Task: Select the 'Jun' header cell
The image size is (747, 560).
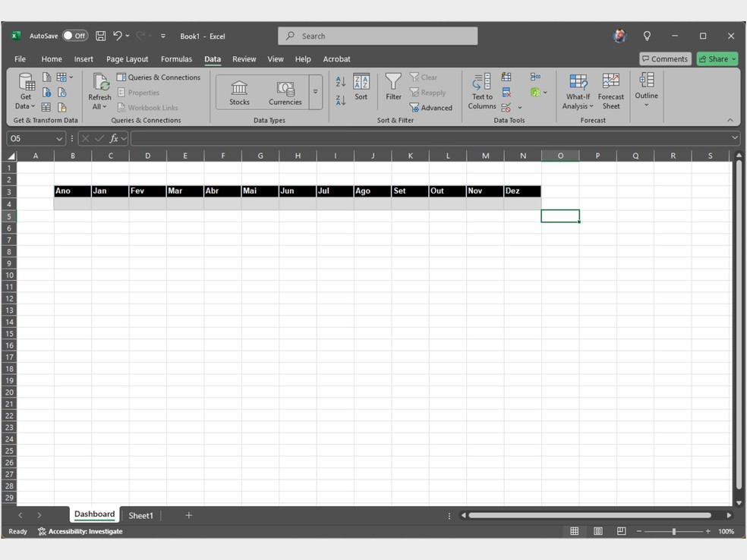Action: 298,191
